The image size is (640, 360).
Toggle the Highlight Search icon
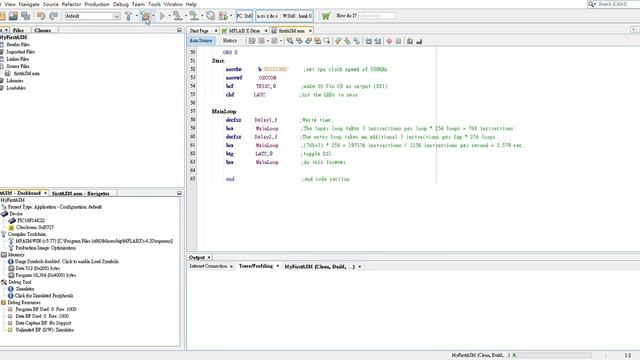318,41
